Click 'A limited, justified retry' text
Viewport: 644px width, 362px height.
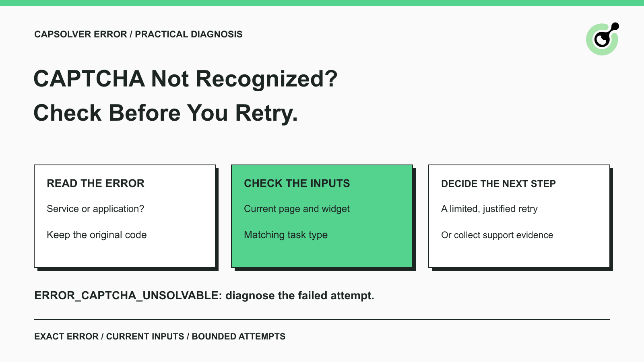(x=489, y=209)
